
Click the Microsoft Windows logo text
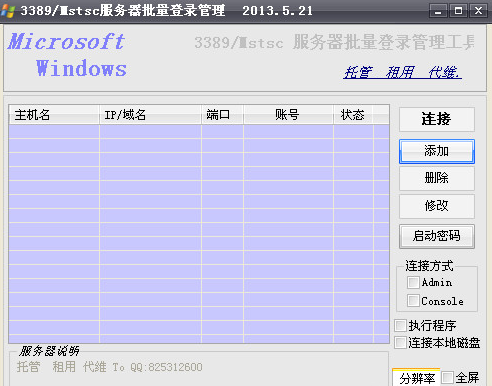[67, 55]
